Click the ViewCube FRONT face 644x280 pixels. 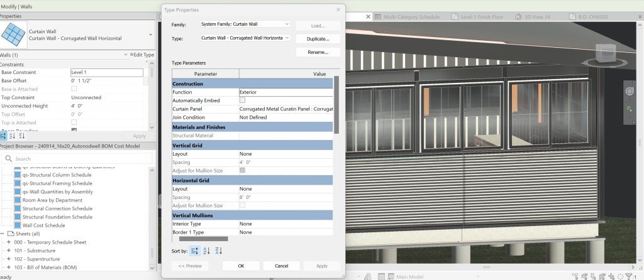point(608,54)
